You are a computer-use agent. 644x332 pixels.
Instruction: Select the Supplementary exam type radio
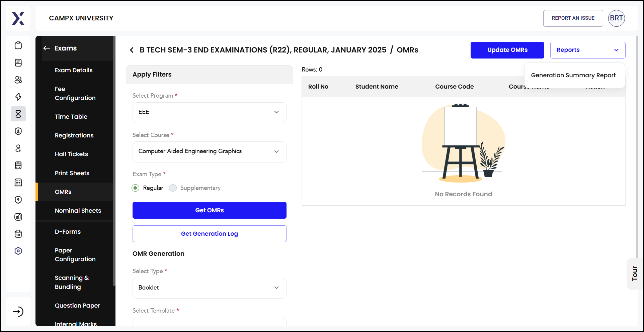point(173,188)
